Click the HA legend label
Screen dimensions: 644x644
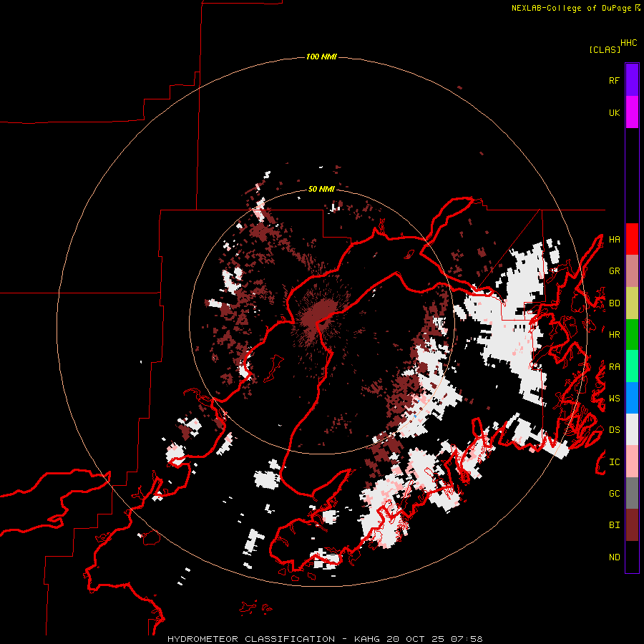click(614, 240)
